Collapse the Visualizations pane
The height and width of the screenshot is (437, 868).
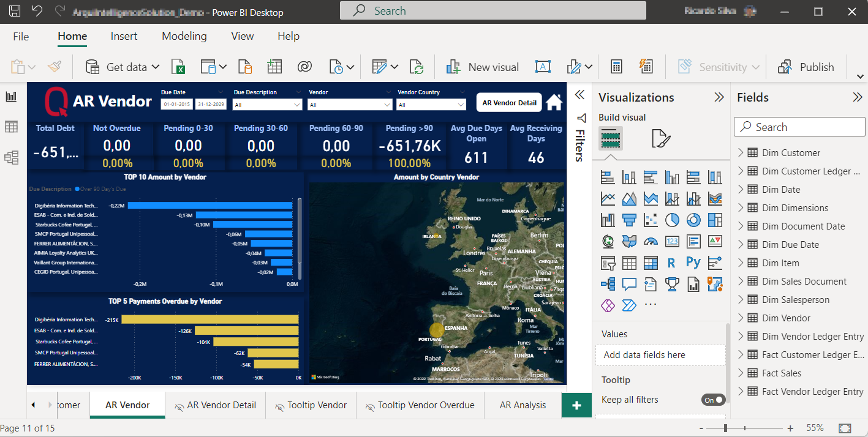(x=719, y=97)
